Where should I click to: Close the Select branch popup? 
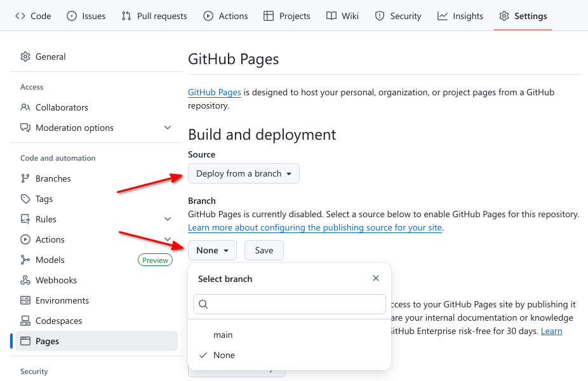pos(376,278)
